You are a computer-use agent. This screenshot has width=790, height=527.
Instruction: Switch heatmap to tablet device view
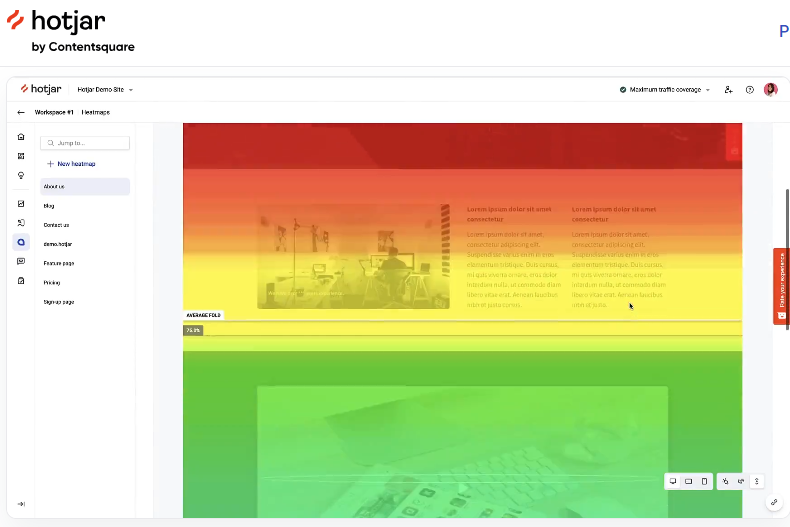pos(688,481)
